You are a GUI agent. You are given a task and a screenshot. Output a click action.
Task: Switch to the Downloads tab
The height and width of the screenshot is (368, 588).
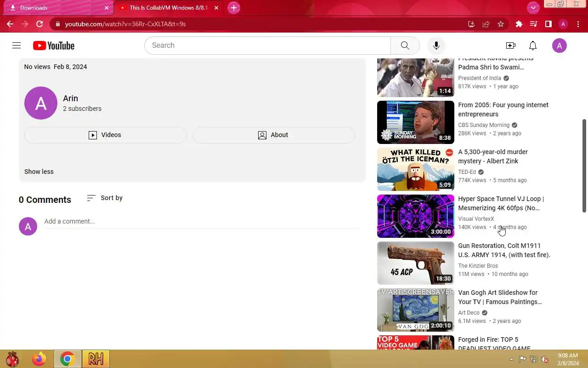(x=55, y=8)
